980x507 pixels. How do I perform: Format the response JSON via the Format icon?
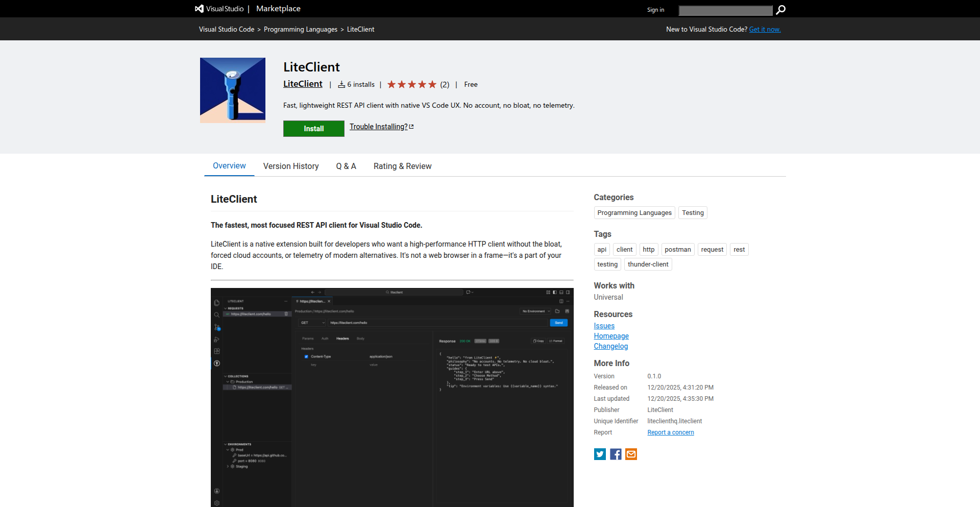[556, 341]
